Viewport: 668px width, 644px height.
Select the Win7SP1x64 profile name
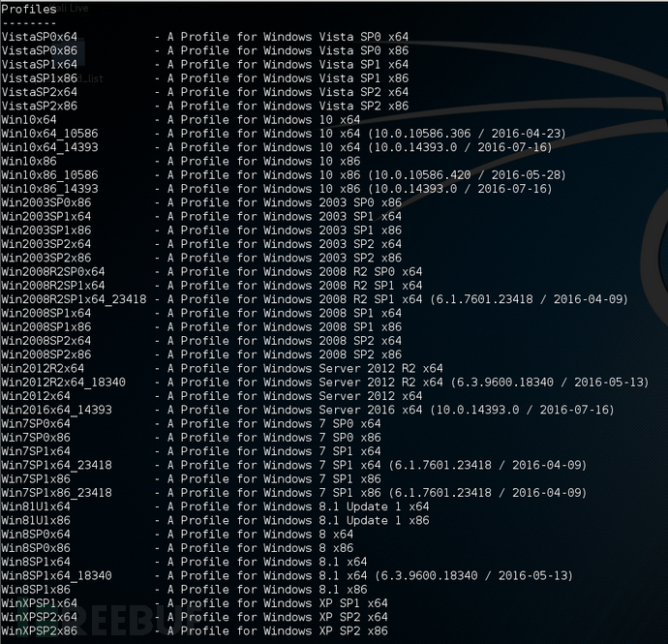click(x=36, y=451)
